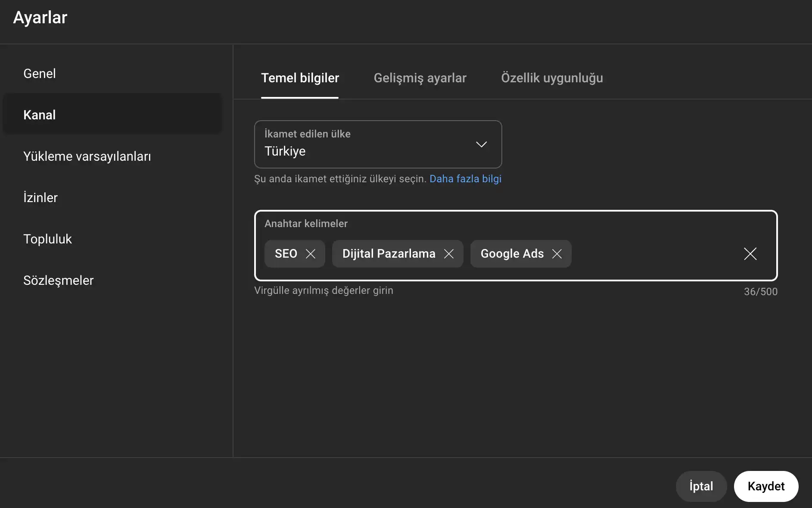The height and width of the screenshot is (508, 812).
Task: Clear all keywords with the large X
Action: [x=750, y=254]
